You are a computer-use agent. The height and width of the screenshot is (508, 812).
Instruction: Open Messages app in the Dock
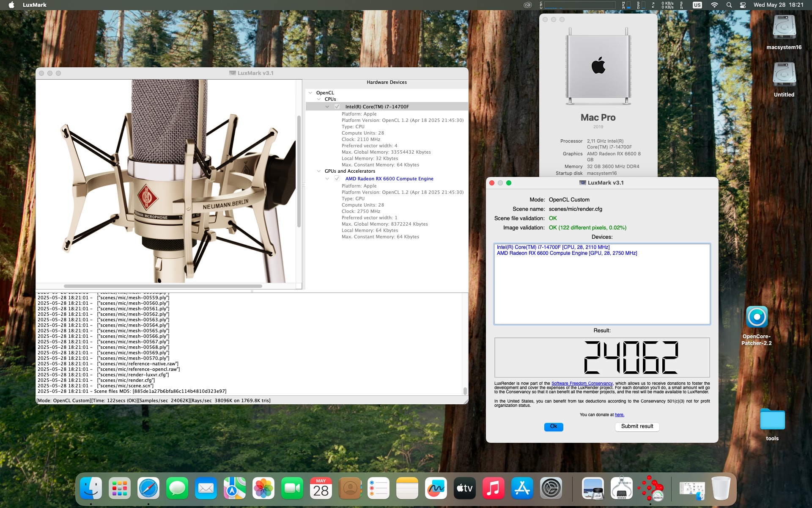[x=177, y=489]
